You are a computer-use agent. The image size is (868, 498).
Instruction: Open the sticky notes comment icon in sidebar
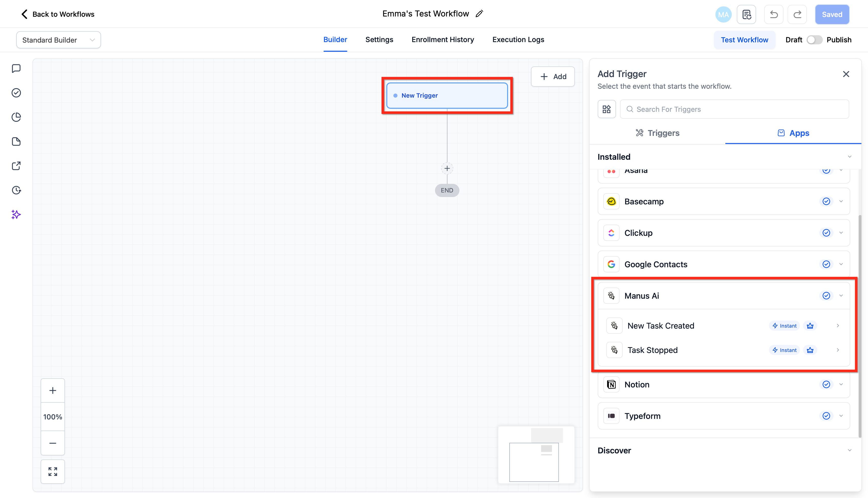tap(16, 68)
